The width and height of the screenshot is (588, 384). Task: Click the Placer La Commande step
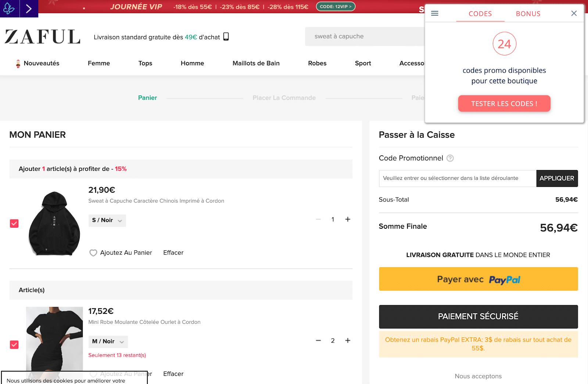pyautogui.click(x=284, y=98)
